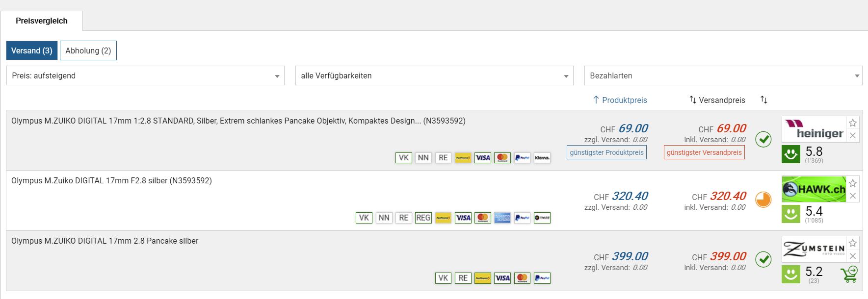
Task: Star the heiniger shop as favorite
Action: 853,123
